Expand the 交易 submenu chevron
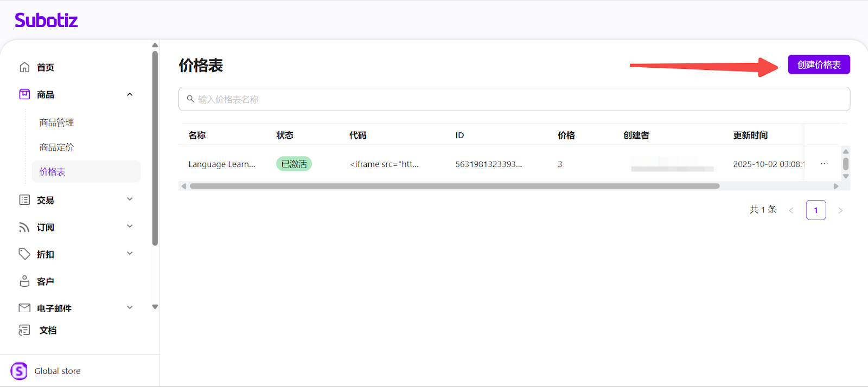 130,199
